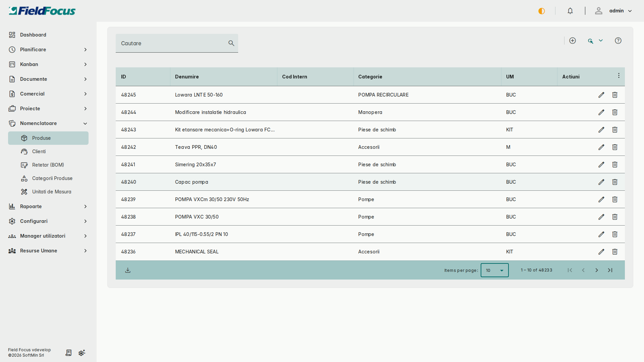Delete the Capac pompa row
The height and width of the screenshot is (362, 644).
[615, 182]
